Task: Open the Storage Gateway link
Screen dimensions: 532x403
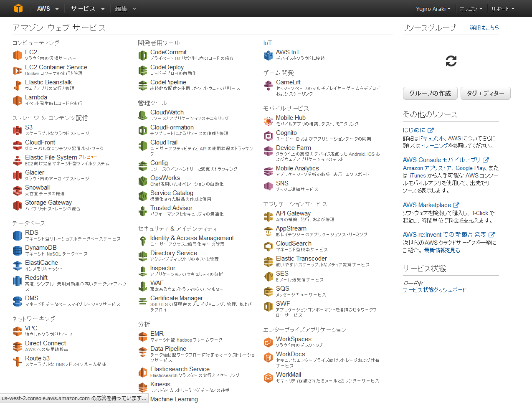Action: click(x=48, y=203)
